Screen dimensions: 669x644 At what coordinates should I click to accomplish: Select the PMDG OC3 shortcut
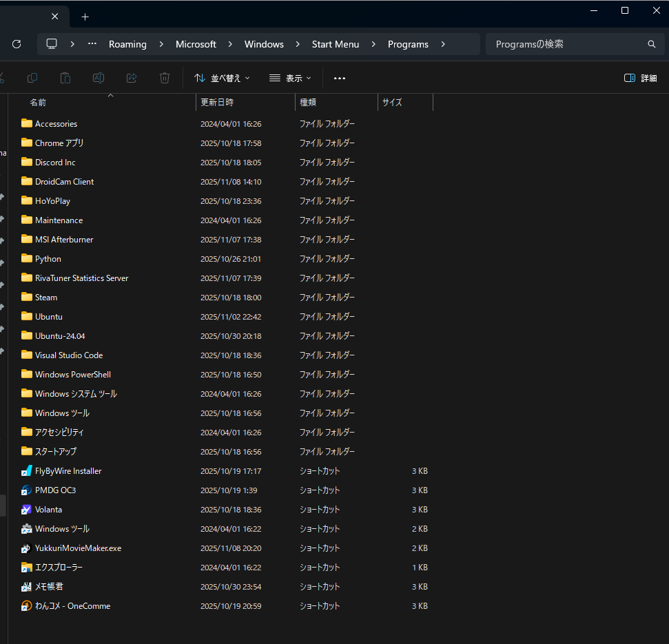[x=55, y=490]
